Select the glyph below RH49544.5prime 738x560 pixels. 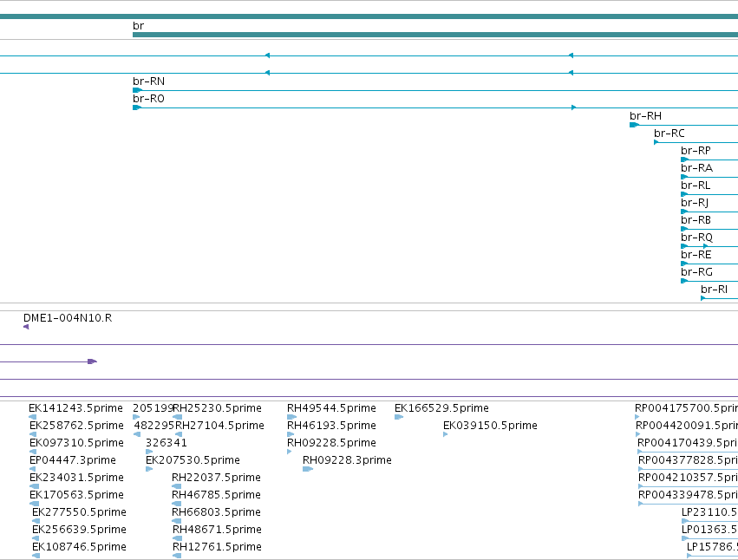[291, 417]
